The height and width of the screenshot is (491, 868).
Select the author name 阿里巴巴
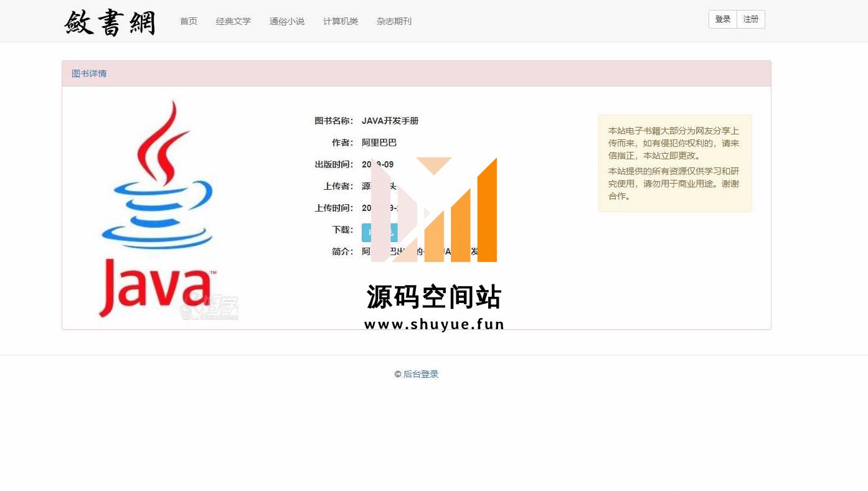point(379,143)
